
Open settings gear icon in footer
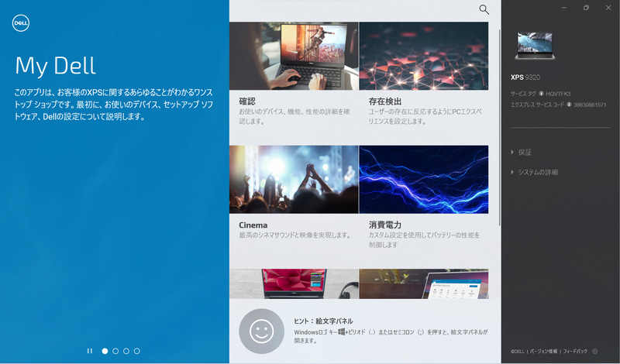tap(594, 351)
